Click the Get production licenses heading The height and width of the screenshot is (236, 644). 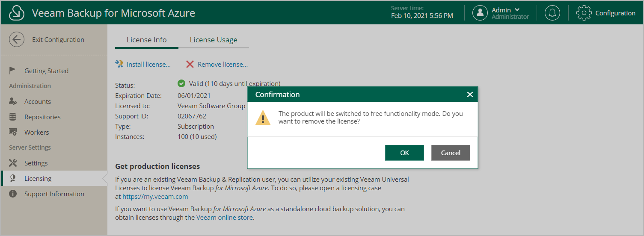point(157,166)
